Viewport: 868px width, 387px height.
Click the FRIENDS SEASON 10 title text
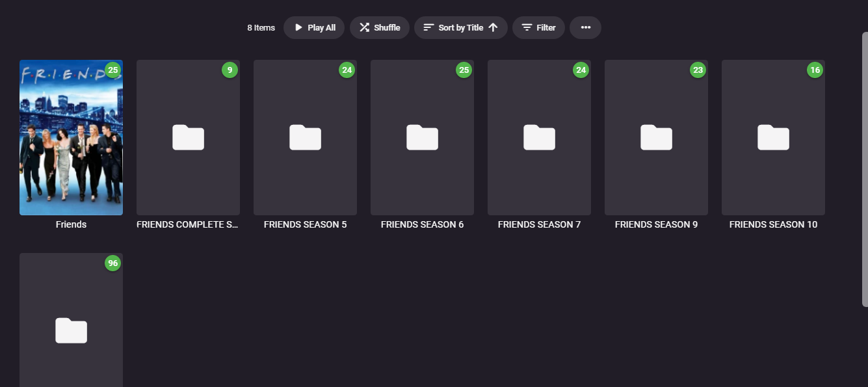coord(773,224)
